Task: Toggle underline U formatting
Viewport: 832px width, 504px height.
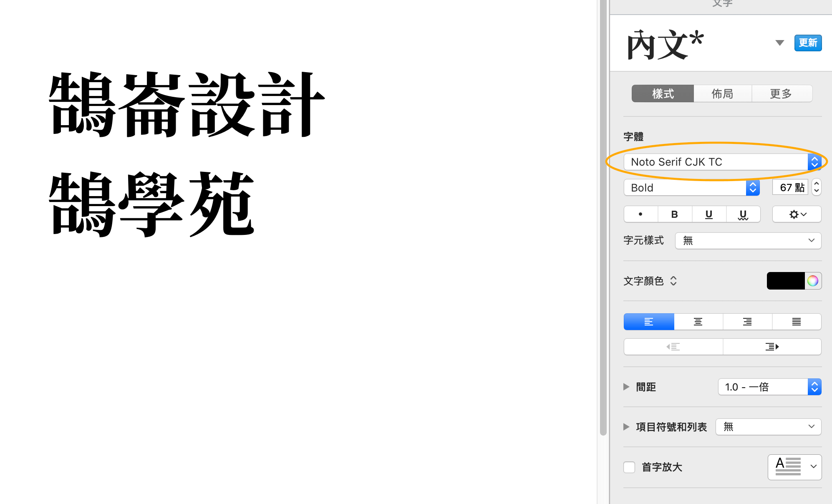Action: pos(709,214)
